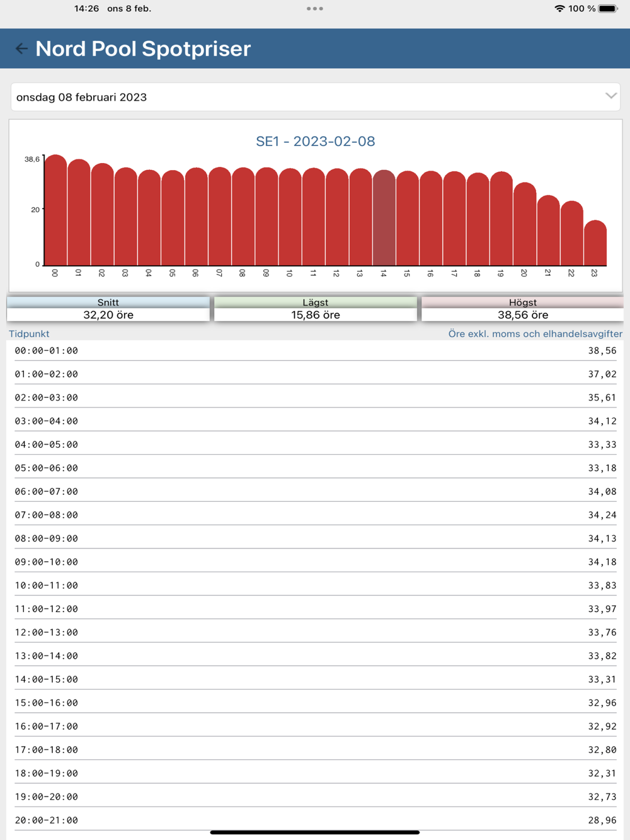The width and height of the screenshot is (630, 840).
Task: Tap the status bar clock 14:26
Action: [x=86, y=9]
